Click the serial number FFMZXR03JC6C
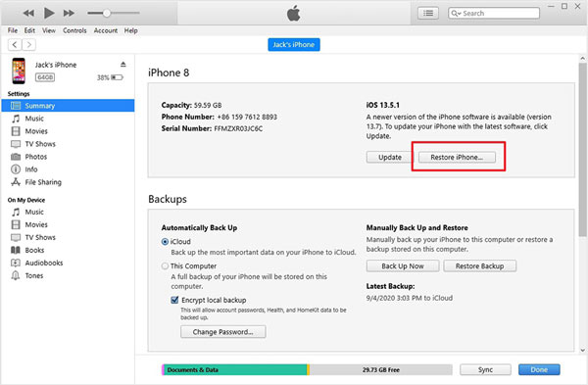The height and width of the screenshot is (385, 588). click(238, 128)
